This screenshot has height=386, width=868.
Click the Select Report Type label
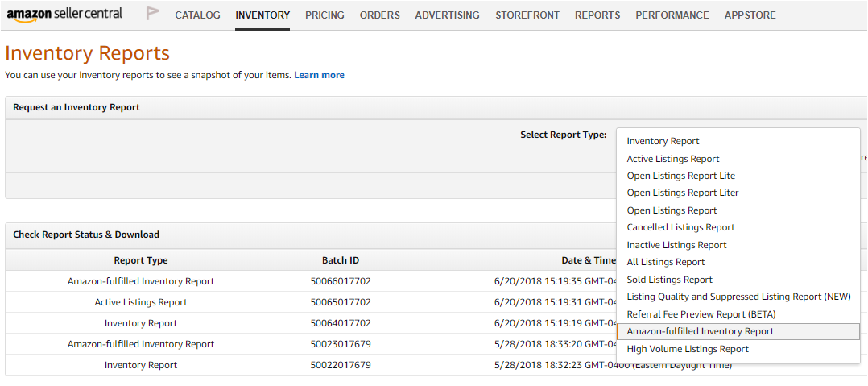[564, 135]
